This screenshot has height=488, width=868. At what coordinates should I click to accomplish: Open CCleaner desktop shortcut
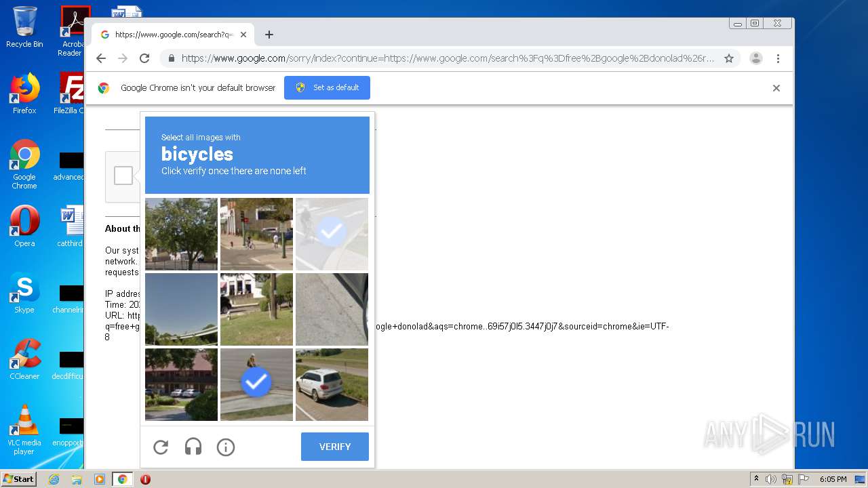point(24,359)
